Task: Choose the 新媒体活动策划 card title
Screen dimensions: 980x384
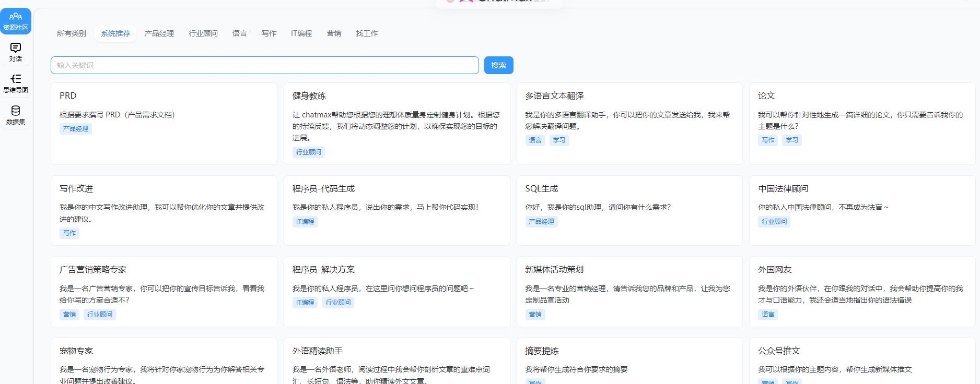Action: pos(555,269)
